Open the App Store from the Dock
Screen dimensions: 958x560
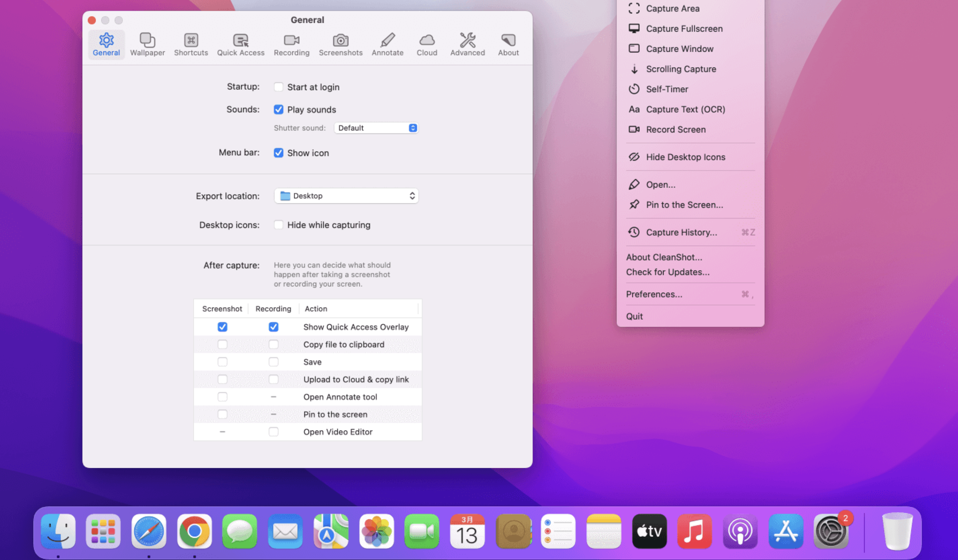786,532
